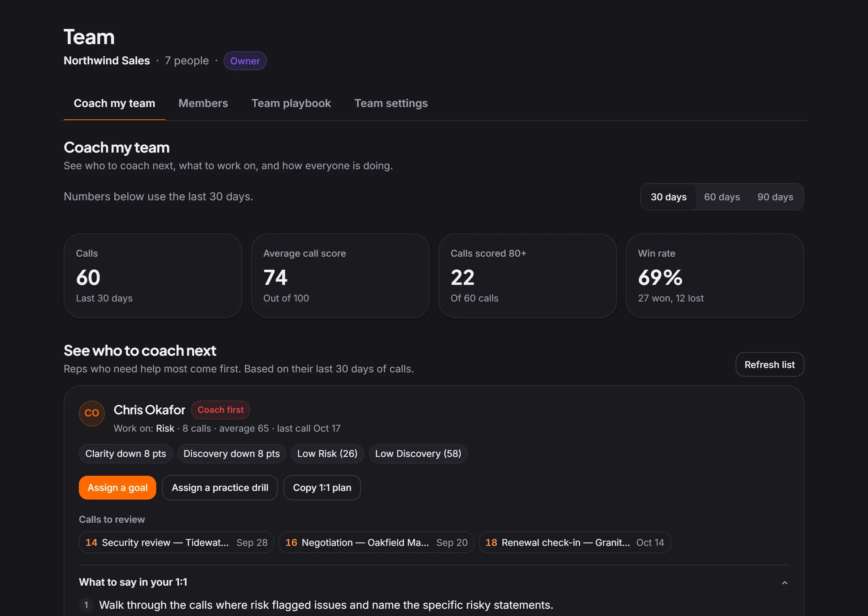Open the Team playbook tab
Image resolution: width=868 pixels, height=616 pixels.
(291, 103)
